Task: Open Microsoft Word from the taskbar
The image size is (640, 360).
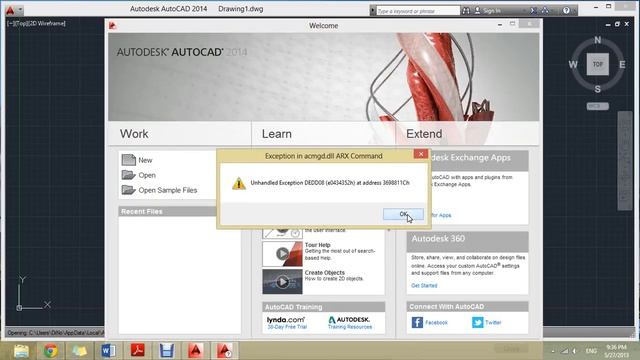Action: pyautogui.click(x=108, y=351)
